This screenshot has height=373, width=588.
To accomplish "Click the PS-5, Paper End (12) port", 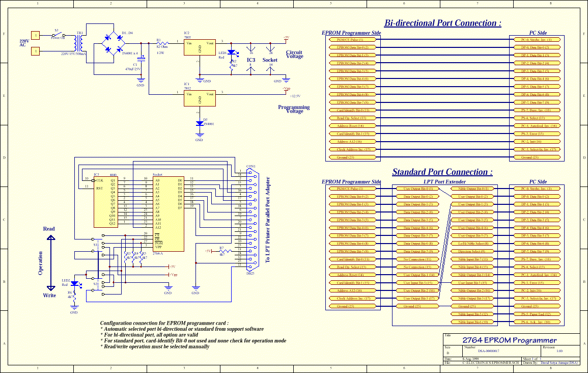I will coord(536,314).
